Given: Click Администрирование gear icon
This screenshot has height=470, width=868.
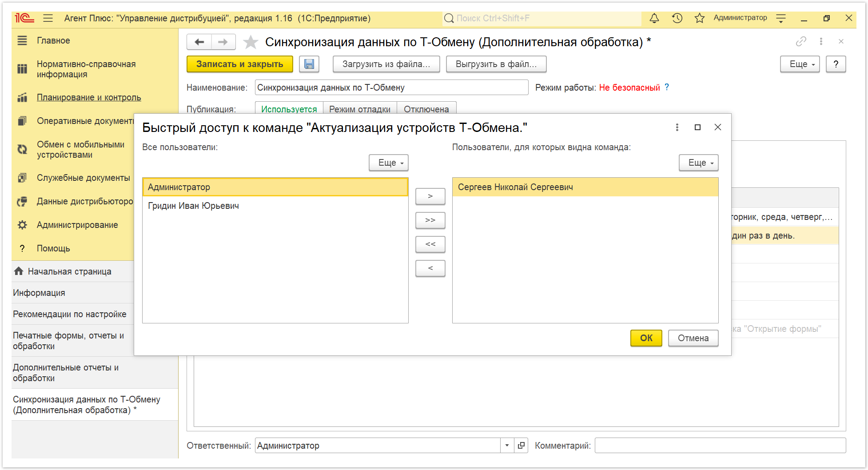Looking at the screenshot, I should pyautogui.click(x=22, y=225).
